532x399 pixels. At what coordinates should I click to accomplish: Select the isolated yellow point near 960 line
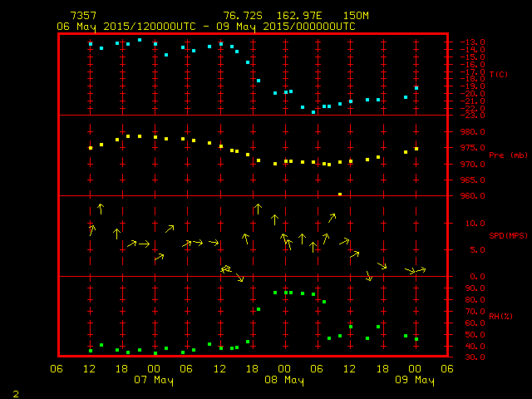tap(340, 194)
